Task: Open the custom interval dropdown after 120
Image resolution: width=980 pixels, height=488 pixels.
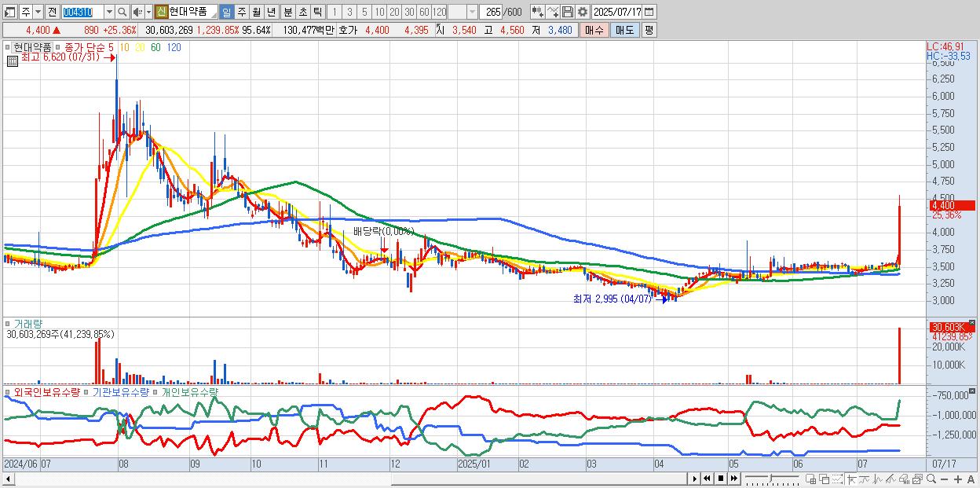Action: [x=472, y=12]
